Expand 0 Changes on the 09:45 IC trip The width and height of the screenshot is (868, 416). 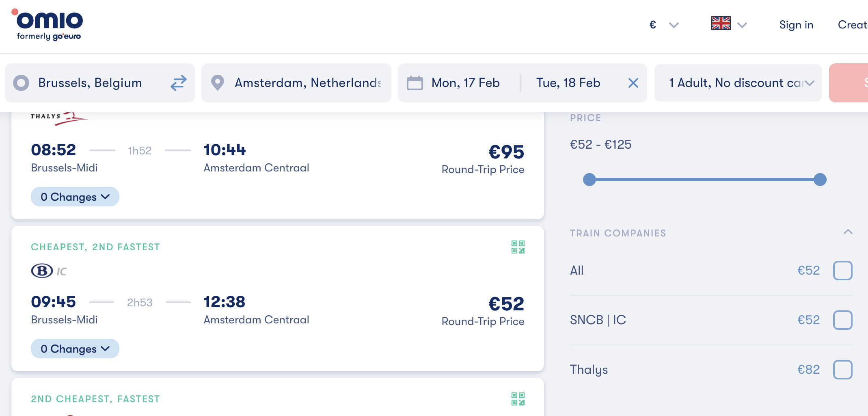coord(75,349)
